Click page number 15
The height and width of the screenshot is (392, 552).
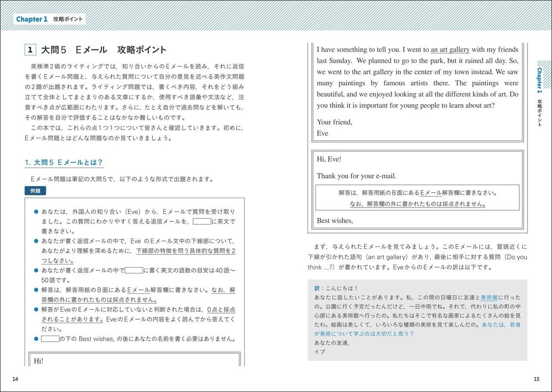536,379
